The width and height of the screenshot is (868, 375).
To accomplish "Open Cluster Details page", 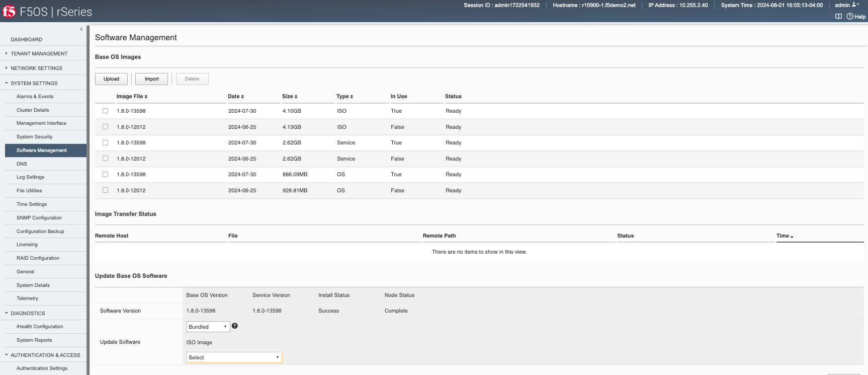I will pyautogui.click(x=33, y=110).
